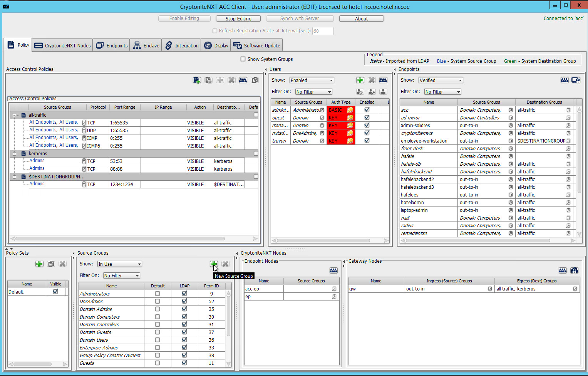Image resolution: width=588 pixels, height=376 pixels.
Task: Check the Default checkbox on kerberos policy row
Action: [x=256, y=153]
